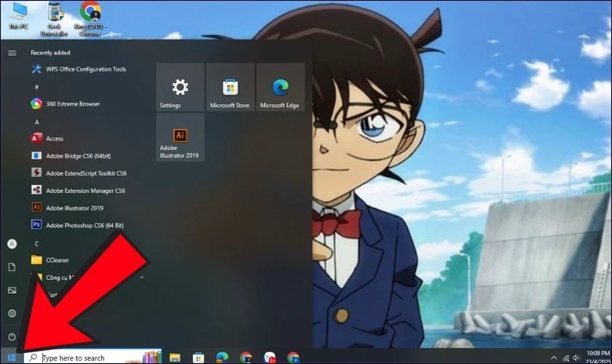
Task: Launch the Microsoft Edge tile
Action: 280,87
